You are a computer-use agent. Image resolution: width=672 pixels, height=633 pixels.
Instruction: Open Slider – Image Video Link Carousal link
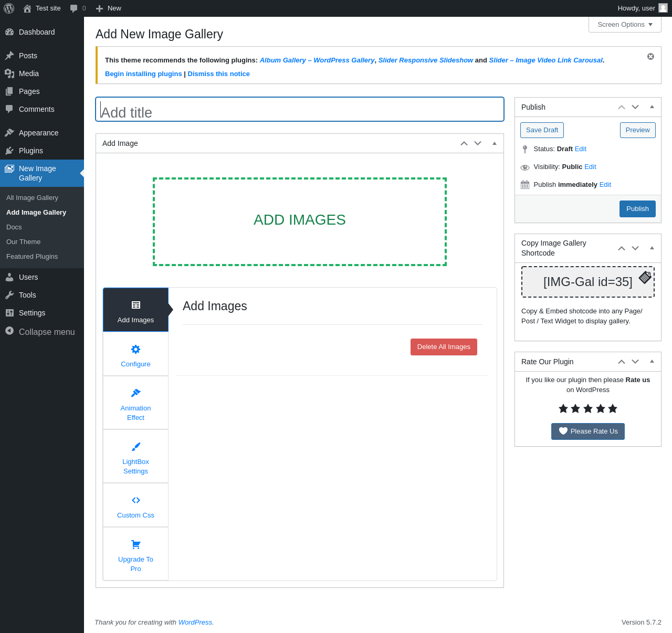(545, 60)
